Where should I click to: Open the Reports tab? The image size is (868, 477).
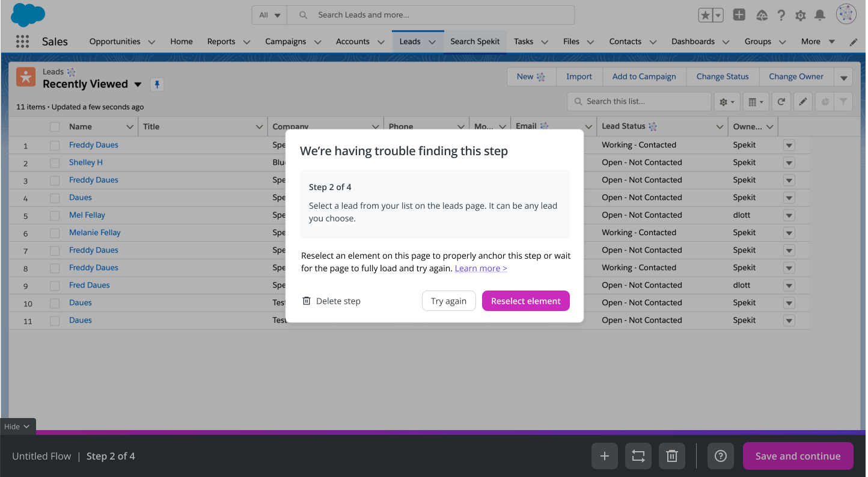coord(221,42)
